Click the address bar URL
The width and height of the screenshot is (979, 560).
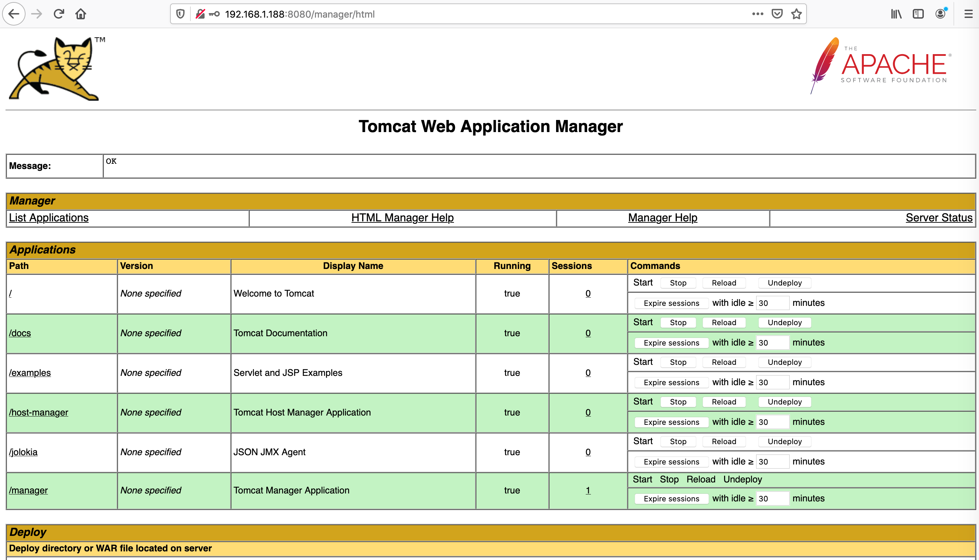pos(300,14)
